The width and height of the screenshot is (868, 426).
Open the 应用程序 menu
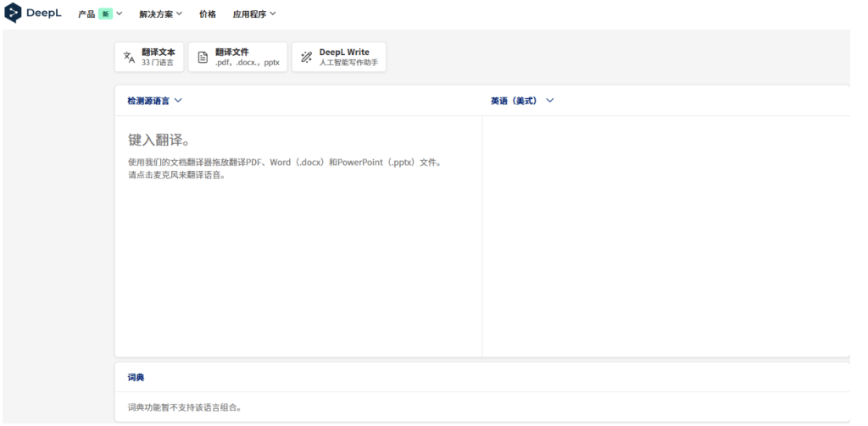(x=249, y=14)
